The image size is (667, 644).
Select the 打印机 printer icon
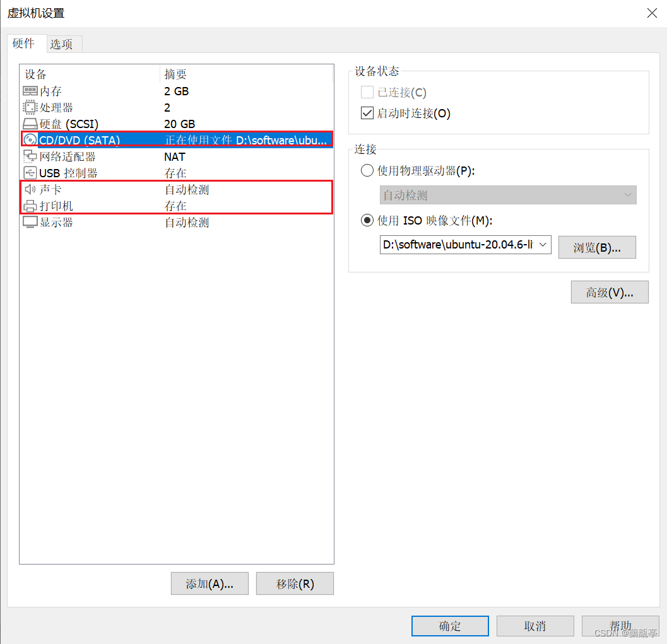30,205
